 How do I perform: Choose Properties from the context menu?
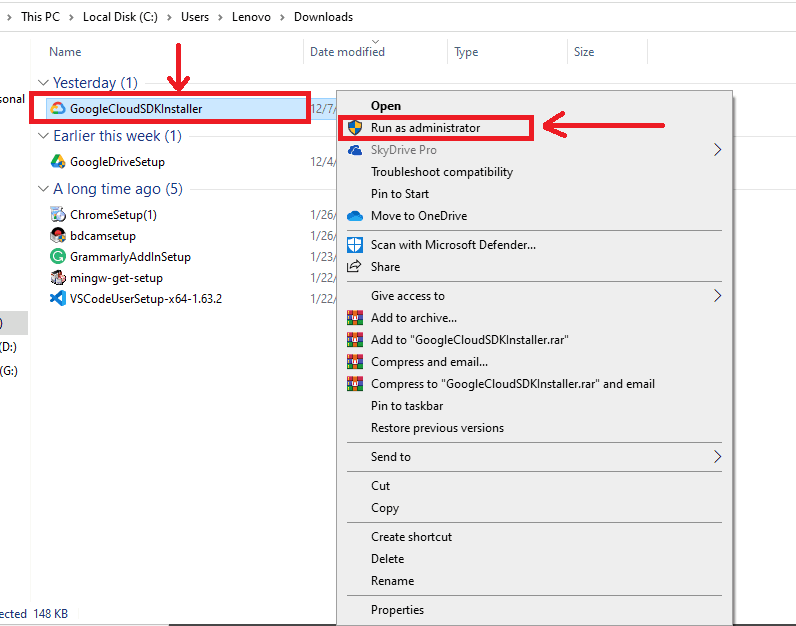pyautogui.click(x=397, y=610)
